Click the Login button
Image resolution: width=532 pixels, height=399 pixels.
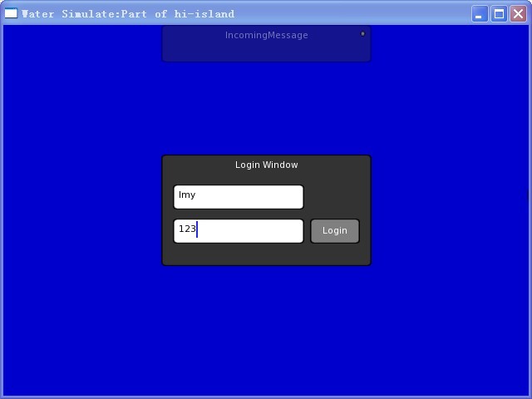(334, 231)
